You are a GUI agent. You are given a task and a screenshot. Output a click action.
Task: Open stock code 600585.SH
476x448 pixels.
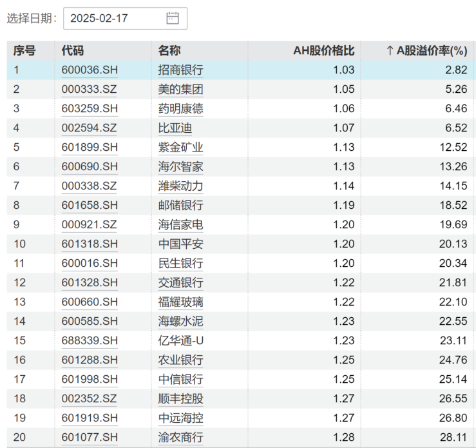click(x=90, y=322)
